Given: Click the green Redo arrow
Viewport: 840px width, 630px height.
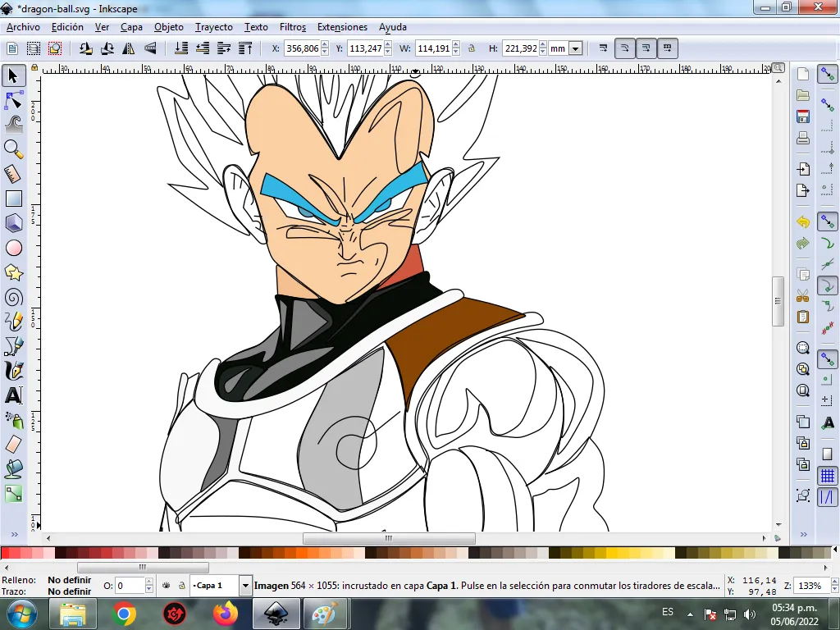Looking at the screenshot, I should click(x=802, y=243).
